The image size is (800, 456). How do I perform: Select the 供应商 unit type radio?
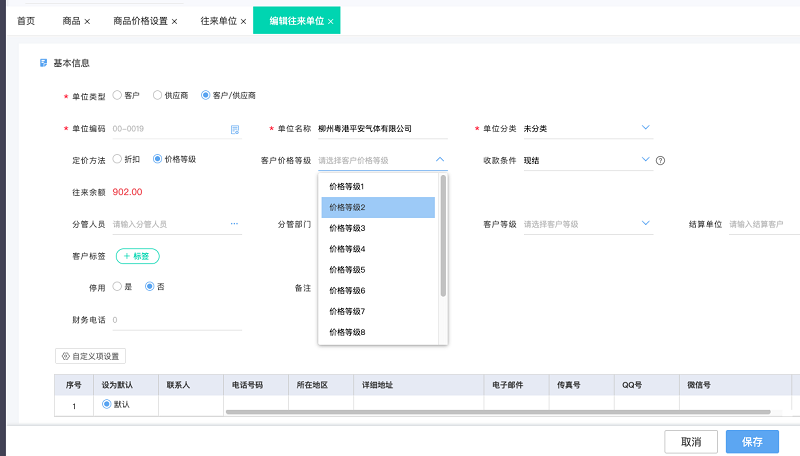158,95
